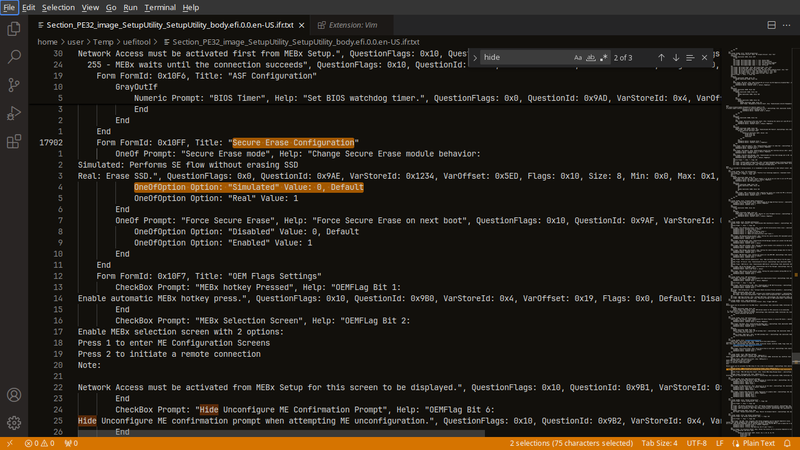
Task: Toggle Match Whole Word in find widget
Action: (x=591, y=58)
